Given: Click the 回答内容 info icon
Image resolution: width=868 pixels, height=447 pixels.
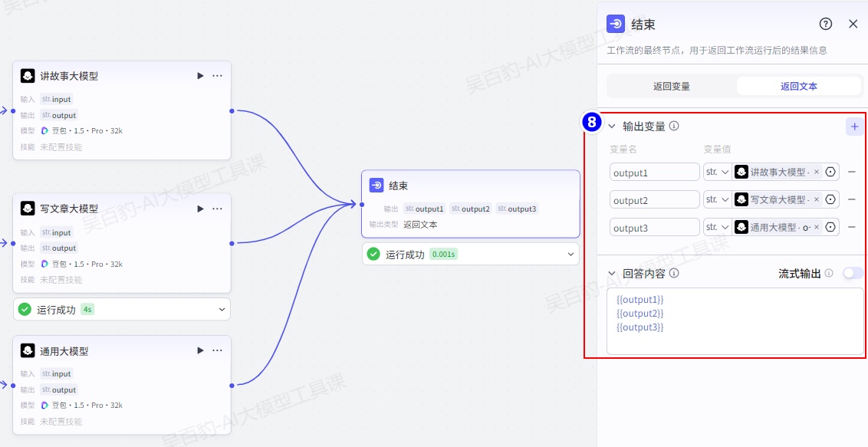Looking at the screenshot, I should 674,273.
